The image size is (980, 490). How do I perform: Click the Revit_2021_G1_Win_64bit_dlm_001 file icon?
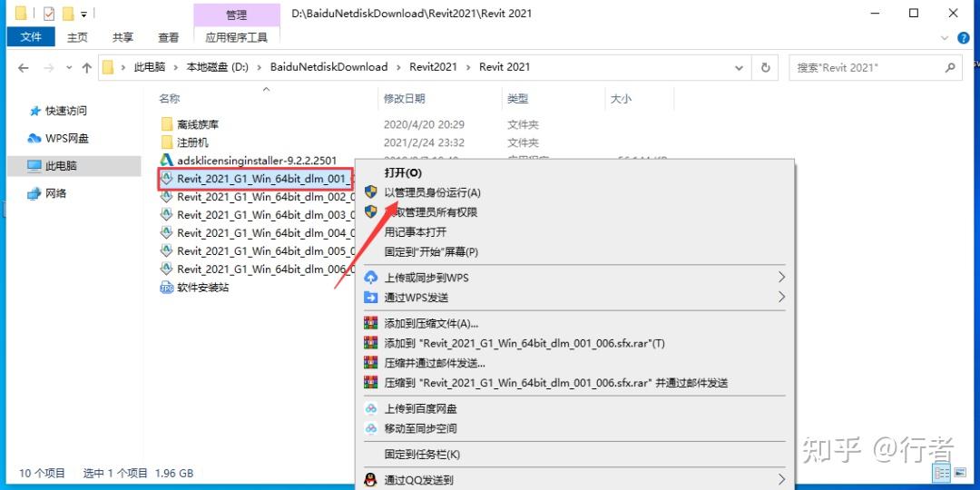[x=166, y=179]
